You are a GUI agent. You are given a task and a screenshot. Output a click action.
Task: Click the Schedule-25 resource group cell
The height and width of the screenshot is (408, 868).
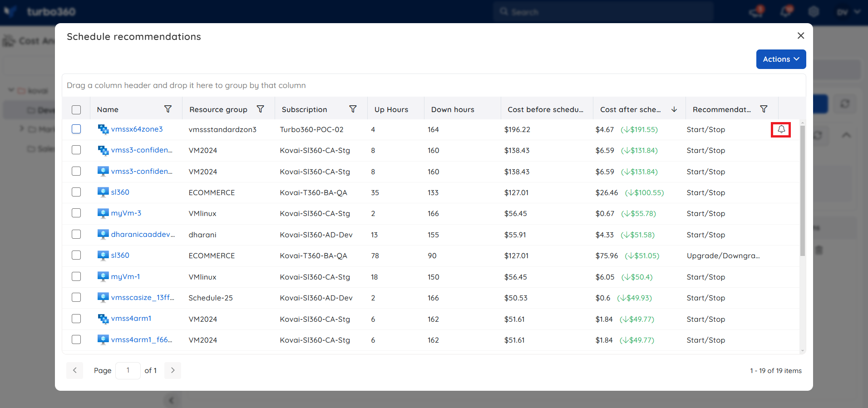click(x=211, y=298)
